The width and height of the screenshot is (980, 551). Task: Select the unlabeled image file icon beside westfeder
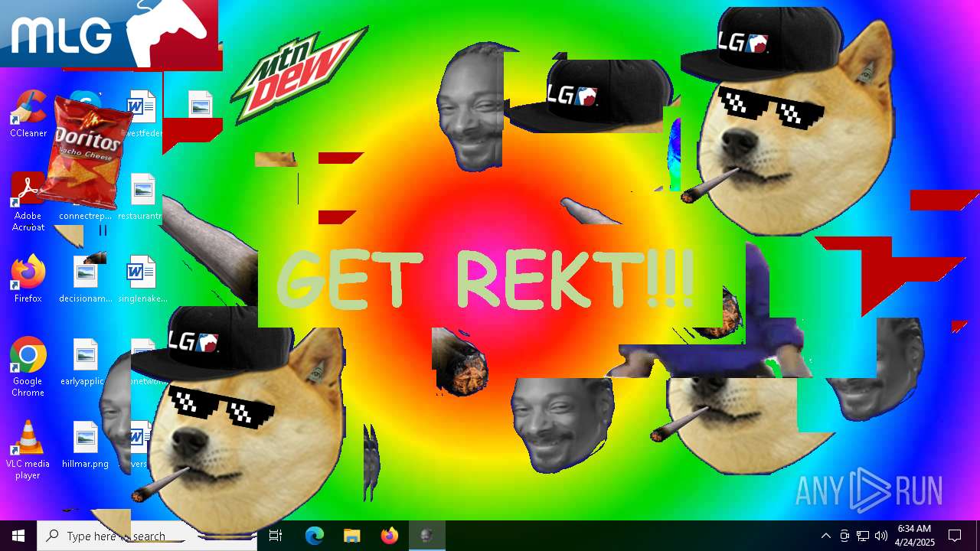coord(200,105)
